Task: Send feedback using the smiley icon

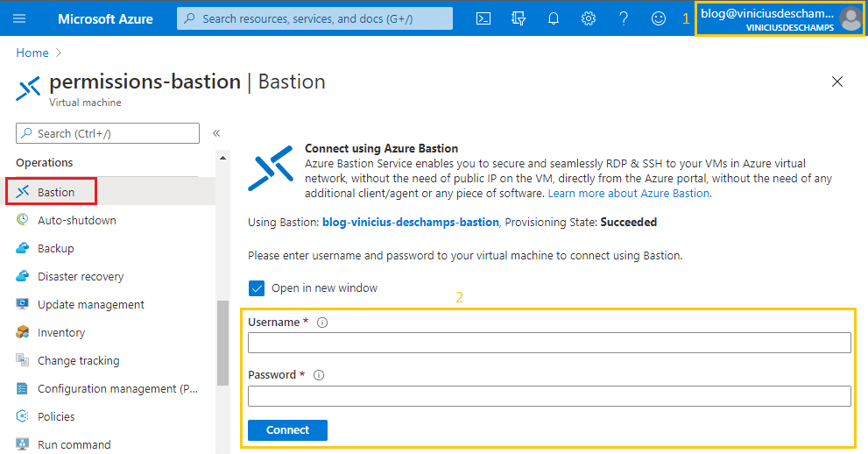Action: point(658,18)
